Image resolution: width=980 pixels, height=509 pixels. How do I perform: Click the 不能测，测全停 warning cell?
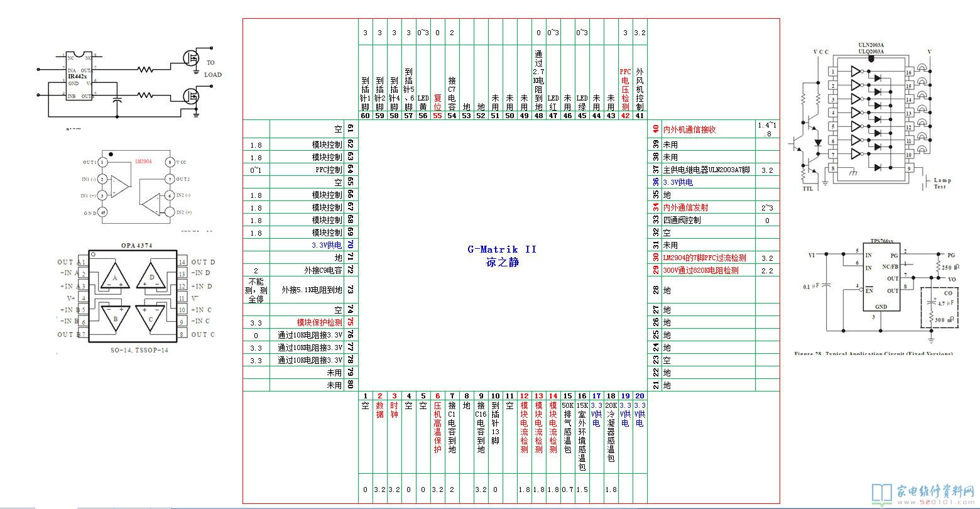(x=256, y=290)
